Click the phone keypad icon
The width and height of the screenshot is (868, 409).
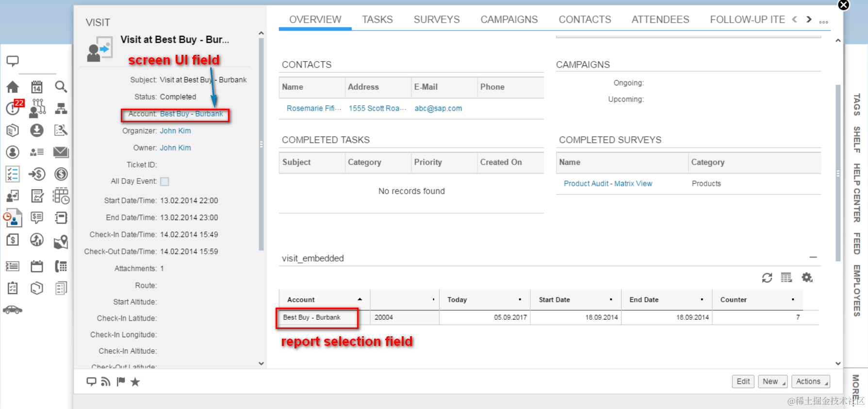click(x=61, y=266)
